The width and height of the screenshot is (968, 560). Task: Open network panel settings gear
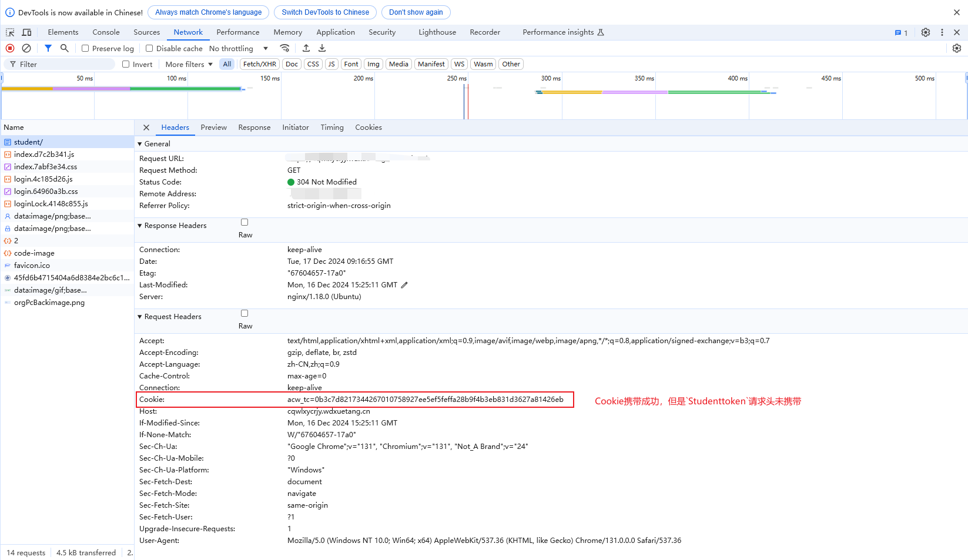pyautogui.click(x=957, y=48)
